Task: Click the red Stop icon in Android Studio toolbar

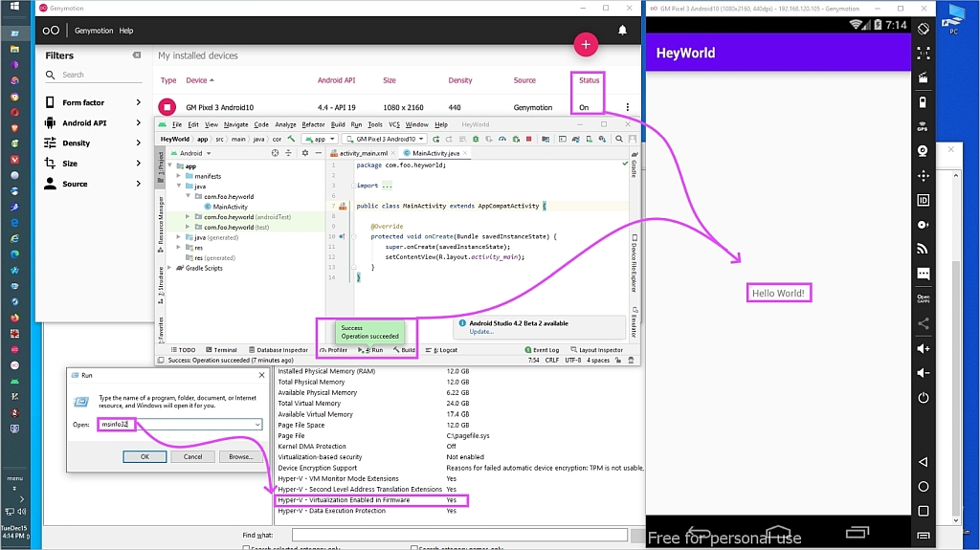Action: click(528, 139)
